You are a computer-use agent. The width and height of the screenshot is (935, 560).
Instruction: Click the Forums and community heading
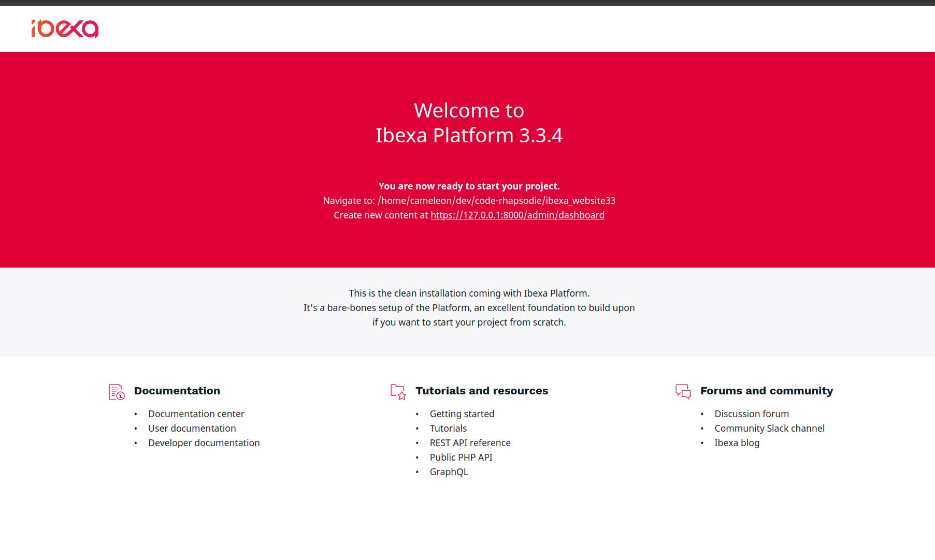coord(766,391)
